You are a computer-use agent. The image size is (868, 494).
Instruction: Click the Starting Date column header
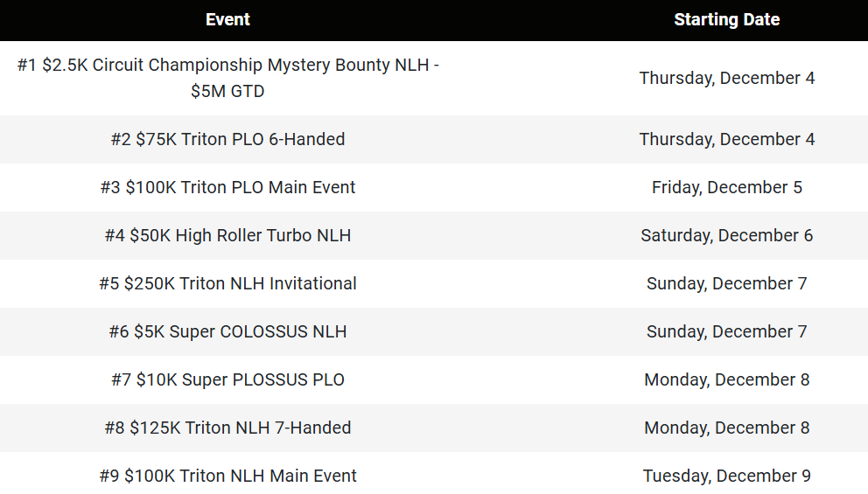[x=726, y=19]
